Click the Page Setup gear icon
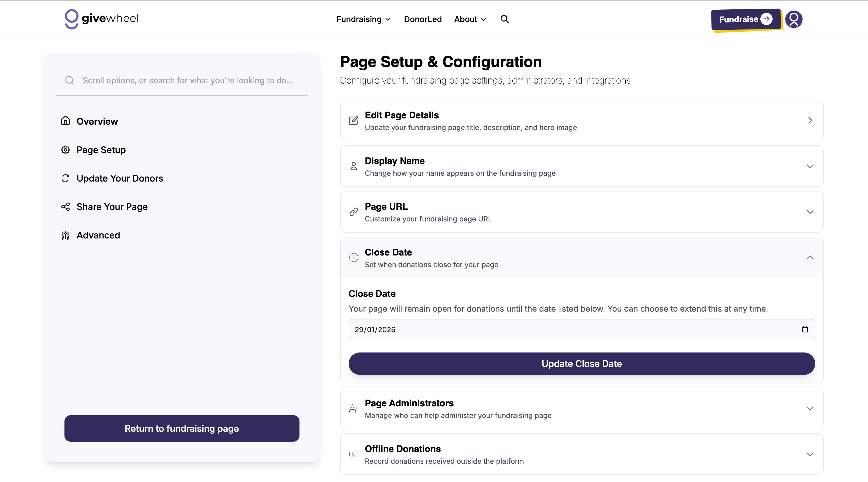The width and height of the screenshot is (868, 482). click(65, 150)
